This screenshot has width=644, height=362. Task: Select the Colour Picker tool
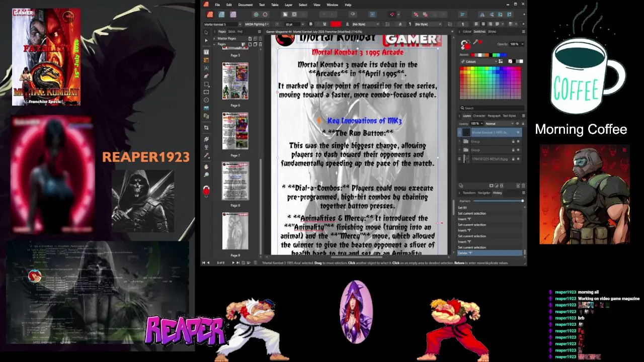pos(206,155)
